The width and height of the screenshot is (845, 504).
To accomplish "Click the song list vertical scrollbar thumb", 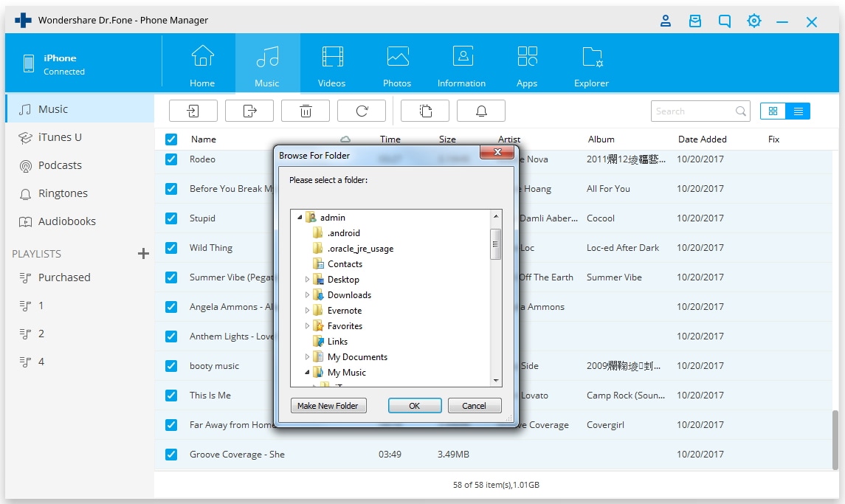I will click(x=835, y=439).
